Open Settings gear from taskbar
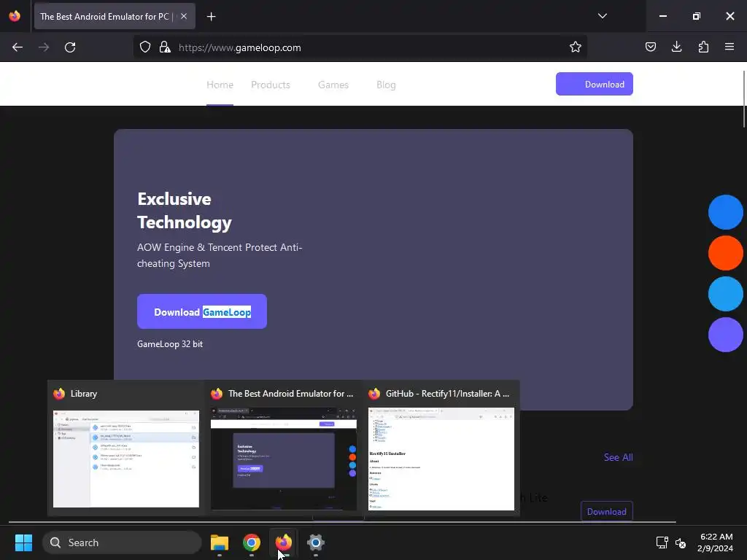Viewport: 747px width, 560px height. (x=315, y=542)
